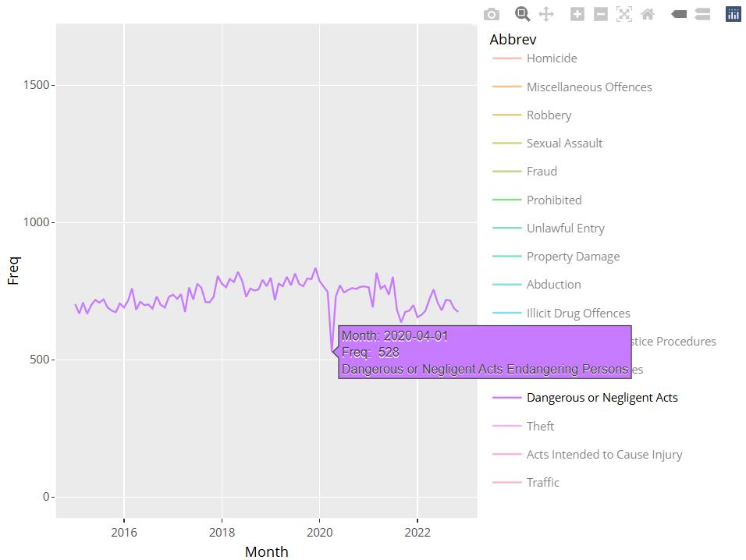
Task: Show closest data on hover icon
Action: coord(679,14)
